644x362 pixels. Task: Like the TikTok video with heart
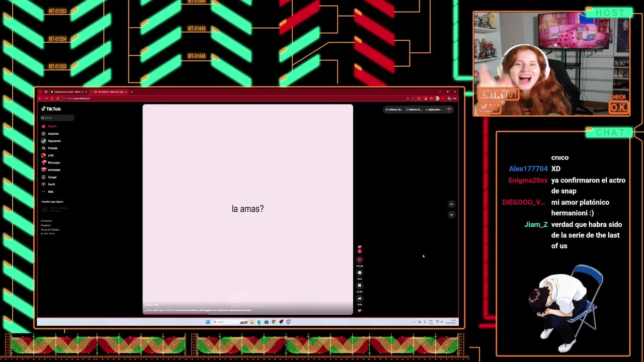point(359,260)
